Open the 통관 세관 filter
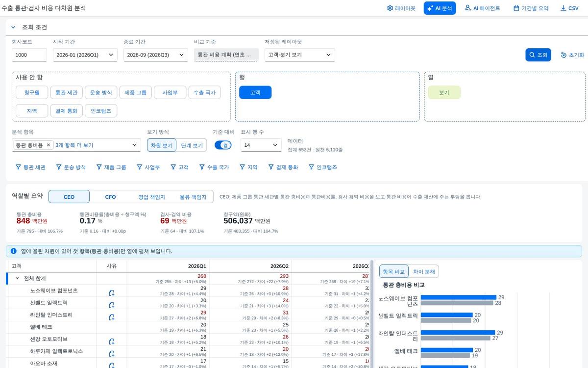Image resolution: width=588 pixels, height=368 pixels. pyautogui.click(x=30, y=167)
